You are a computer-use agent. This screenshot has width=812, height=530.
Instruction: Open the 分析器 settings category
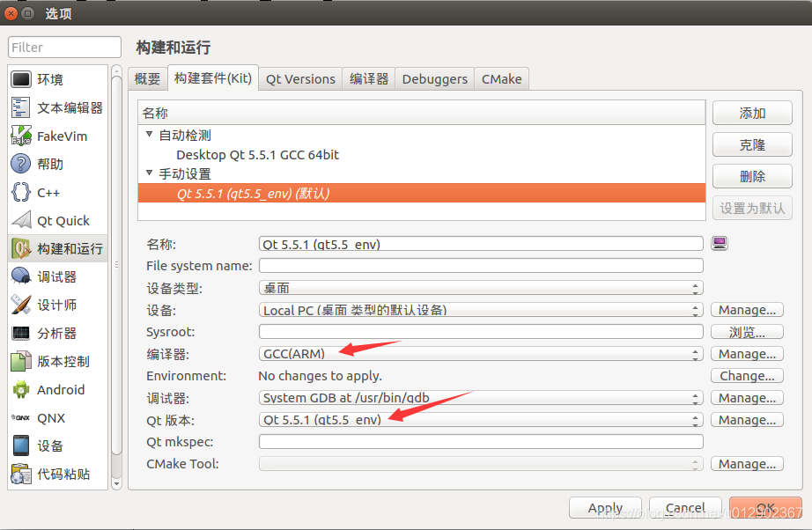click(x=58, y=334)
